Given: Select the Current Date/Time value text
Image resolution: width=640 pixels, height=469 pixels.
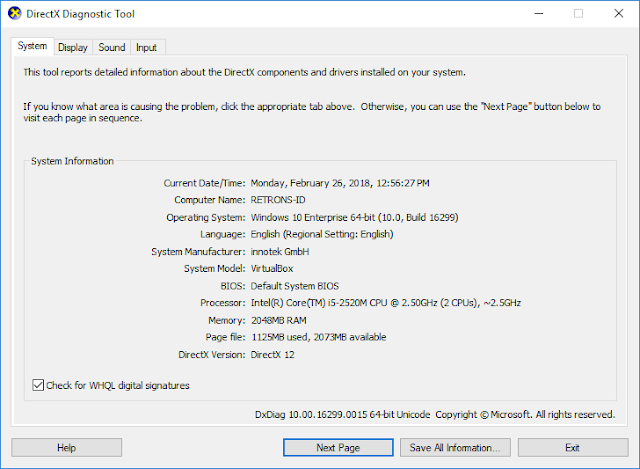Looking at the screenshot, I should [340, 183].
